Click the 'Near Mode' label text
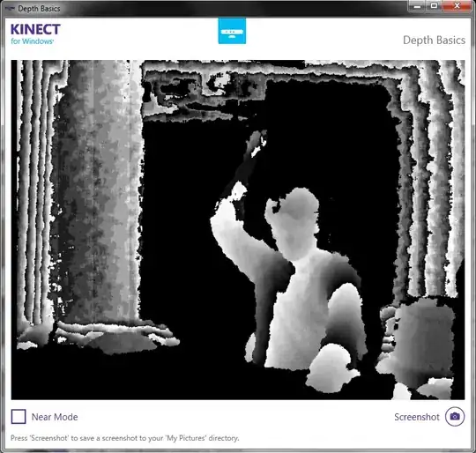This screenshot has height=453, width=476. tap(55, 417)
